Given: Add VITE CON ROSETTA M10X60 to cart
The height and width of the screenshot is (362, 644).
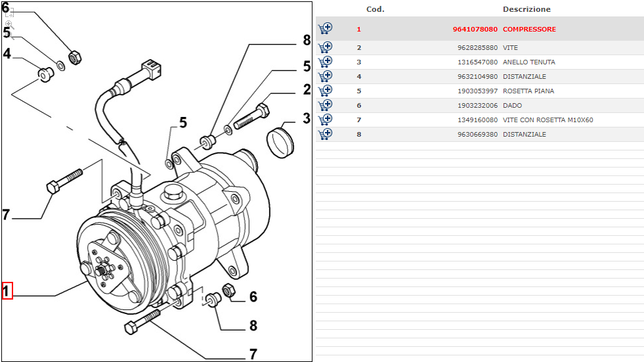Looking at the screenshot, I should tap(325, 120).
